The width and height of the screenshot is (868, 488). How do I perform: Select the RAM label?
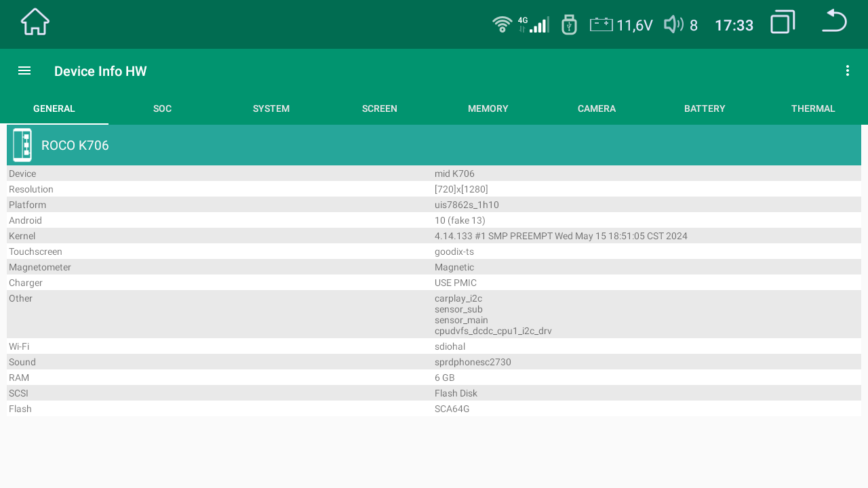(x=19, y=378)
